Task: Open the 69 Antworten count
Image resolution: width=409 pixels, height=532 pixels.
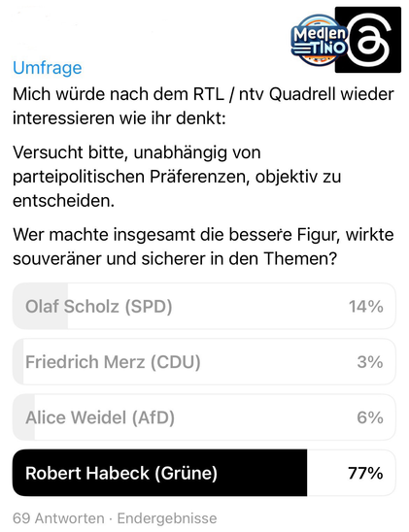Action: pyautogui.click(x=58, y=518)
